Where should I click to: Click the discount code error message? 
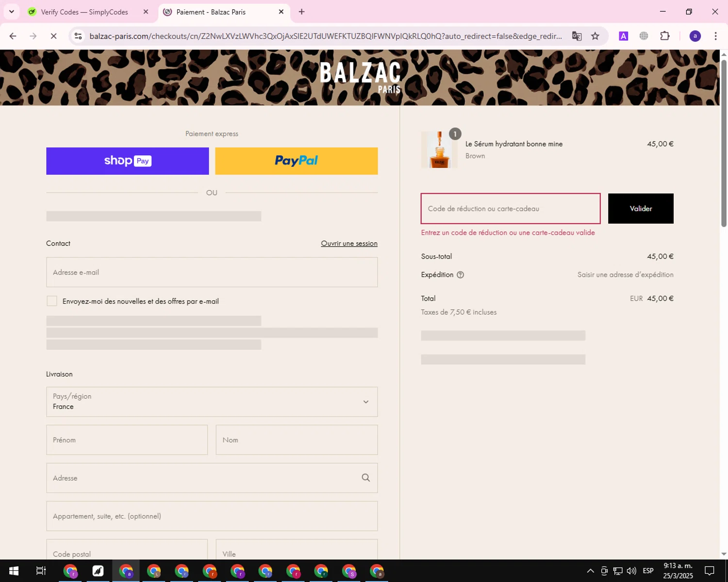tap(508, 233)
